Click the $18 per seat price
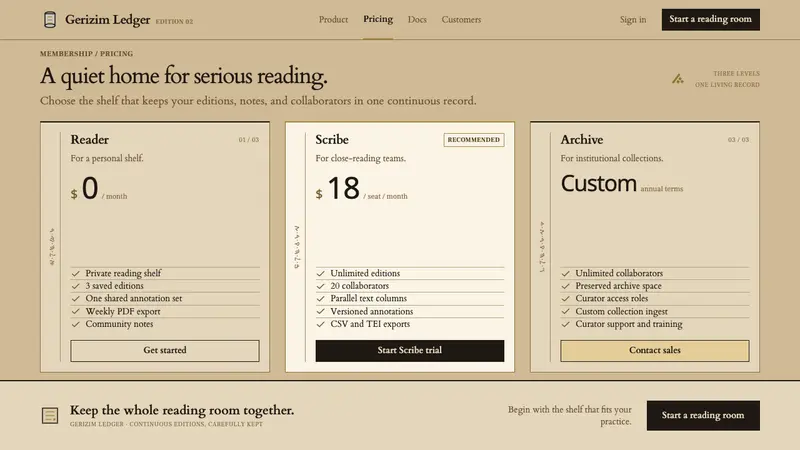The height and width of the screenshot is (450, 800). coord(361,188)
